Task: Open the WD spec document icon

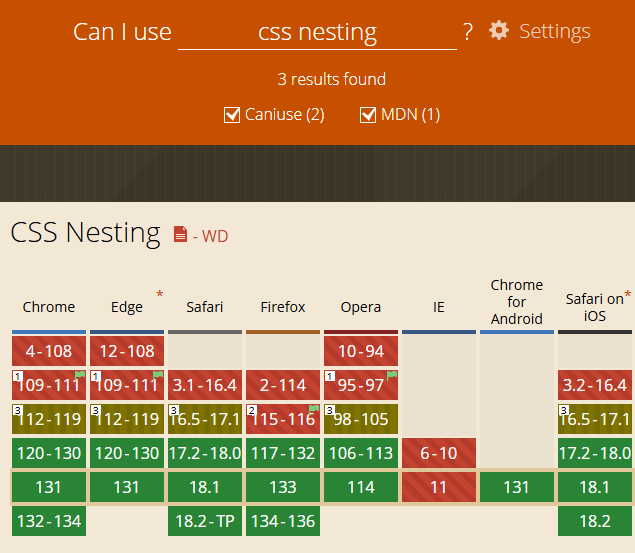Action: (180, 234)
